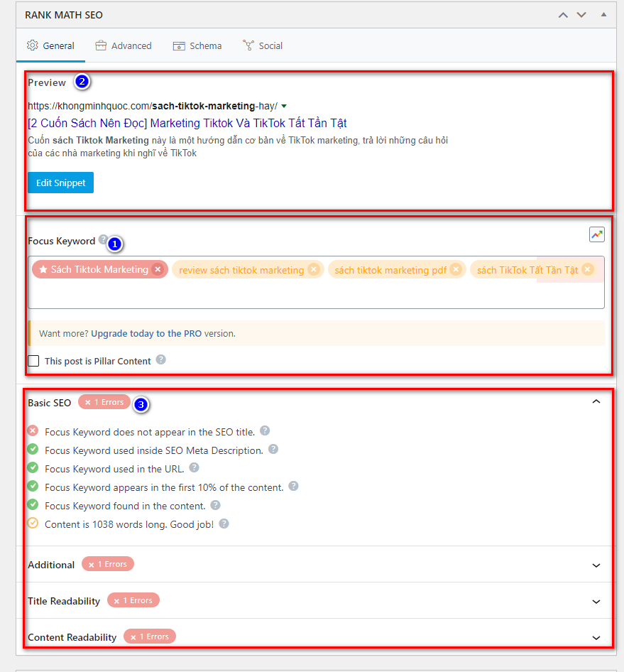
Task: Click the help icon beside Focus Keyword label
Action: [x=100, y=239]
